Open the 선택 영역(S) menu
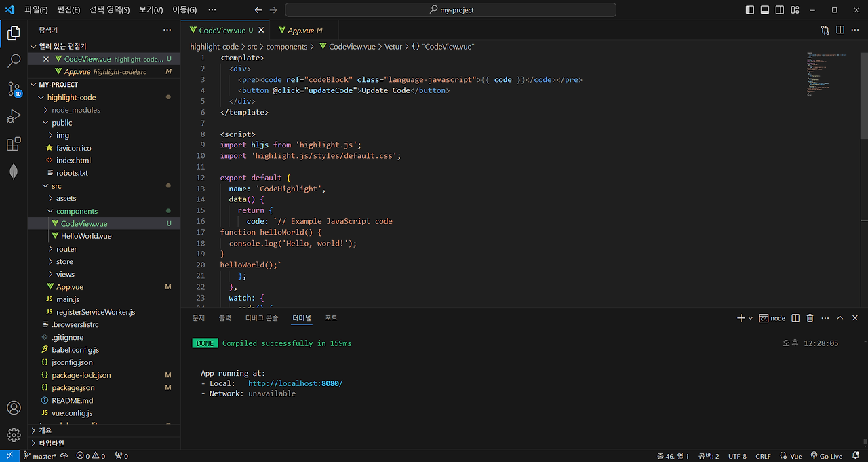Screen dimensions: 868x462 pos(109,10)
